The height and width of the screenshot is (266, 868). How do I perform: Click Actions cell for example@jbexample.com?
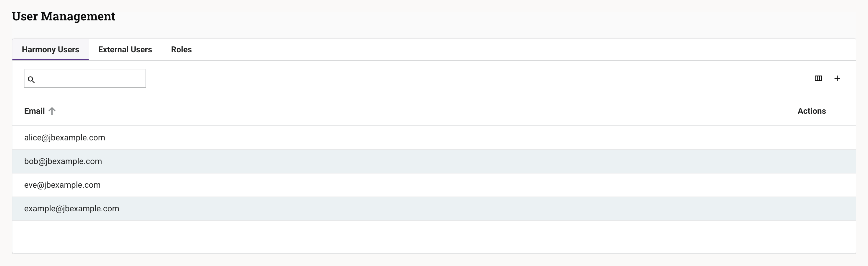click(811, 208)
